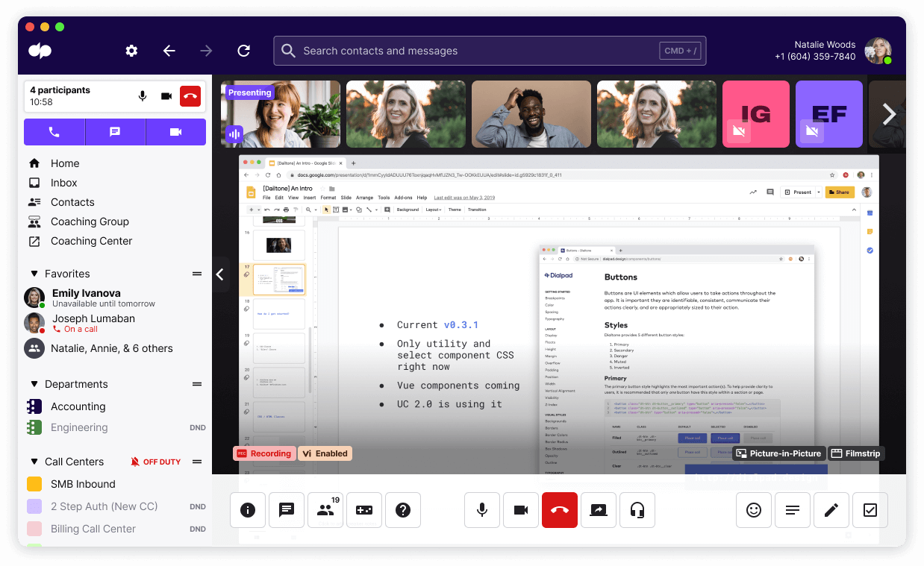Open Contacts from the sidebar
The image size is (924, 566).
click(x=72, y=202)
